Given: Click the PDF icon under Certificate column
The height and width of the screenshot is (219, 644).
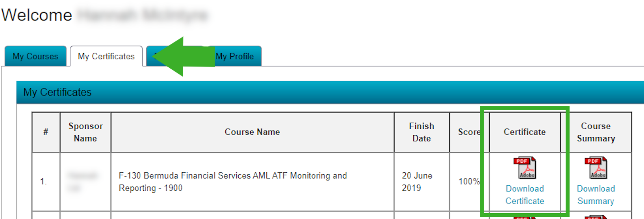Looking at the screenshot, I should (525, 168).
